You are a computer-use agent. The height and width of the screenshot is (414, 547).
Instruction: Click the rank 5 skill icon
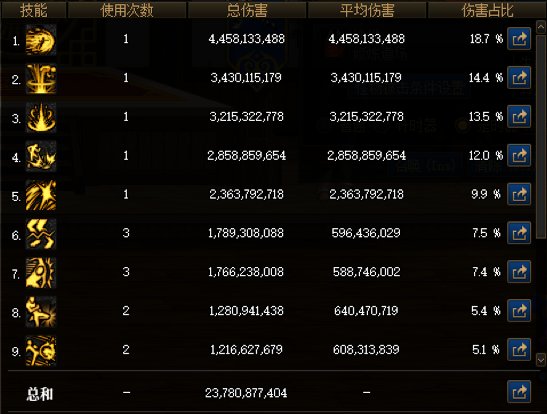point(41,195)
